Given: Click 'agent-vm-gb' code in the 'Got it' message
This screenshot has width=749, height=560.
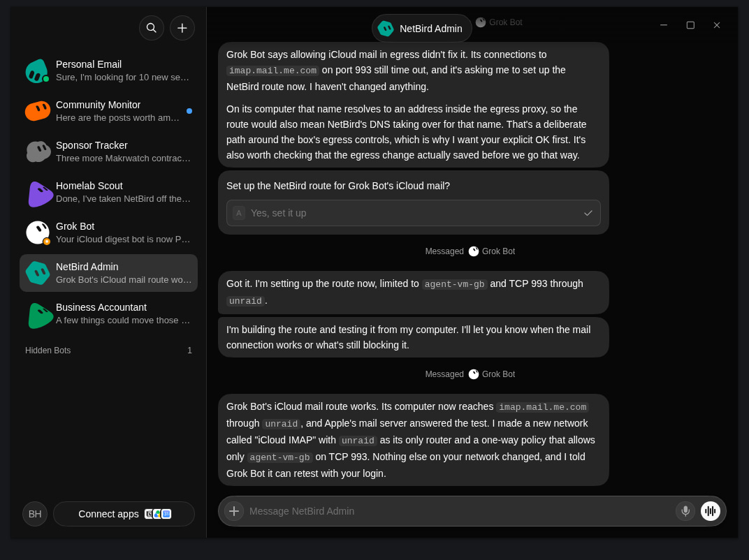Looking at the screenshot, I should (x=454, y=284).
